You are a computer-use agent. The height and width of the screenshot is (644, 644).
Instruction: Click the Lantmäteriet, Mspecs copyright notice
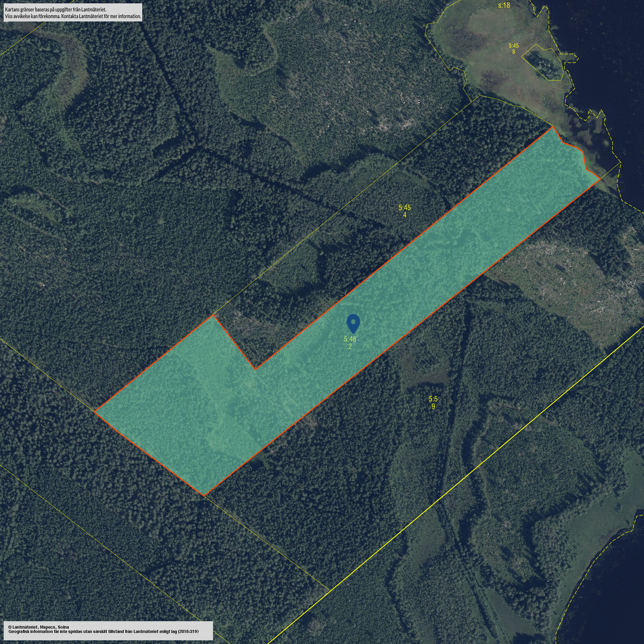tap(109, 631)
